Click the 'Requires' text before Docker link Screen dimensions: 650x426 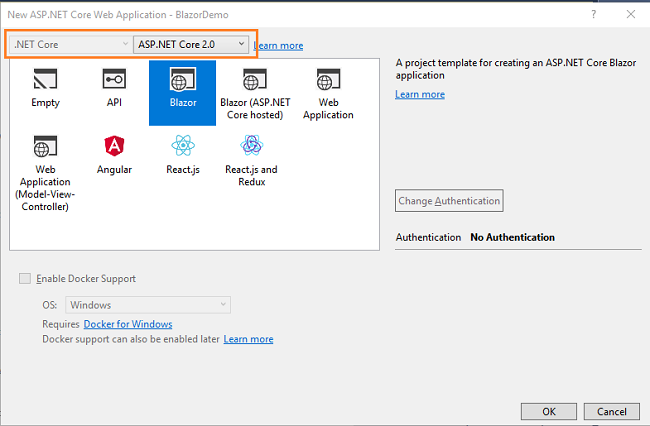[x=61, y=324]
